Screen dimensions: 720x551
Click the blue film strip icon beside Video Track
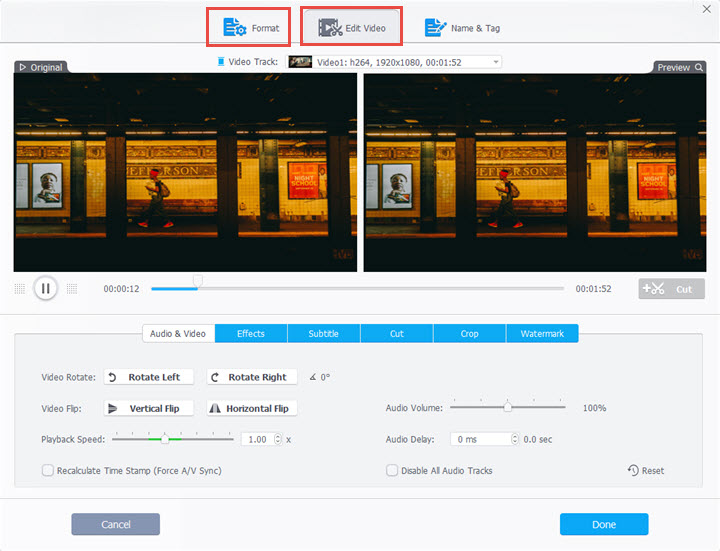point(221,62)
